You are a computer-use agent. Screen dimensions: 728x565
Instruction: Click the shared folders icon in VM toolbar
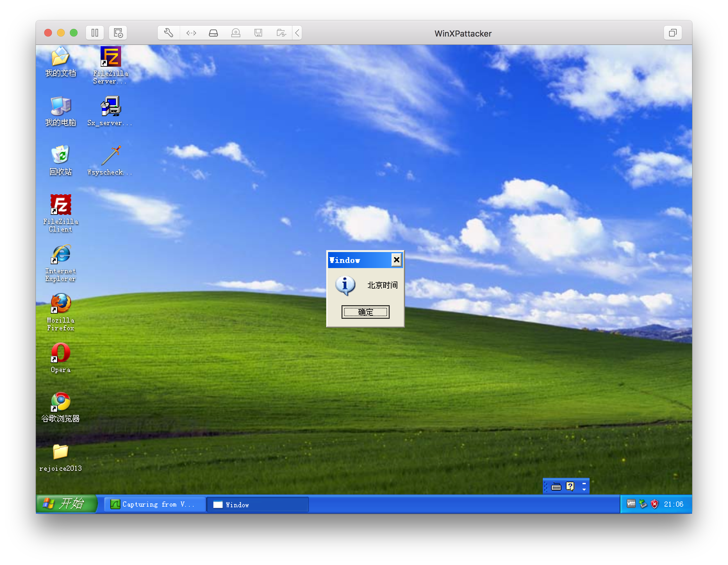point(281,33)
